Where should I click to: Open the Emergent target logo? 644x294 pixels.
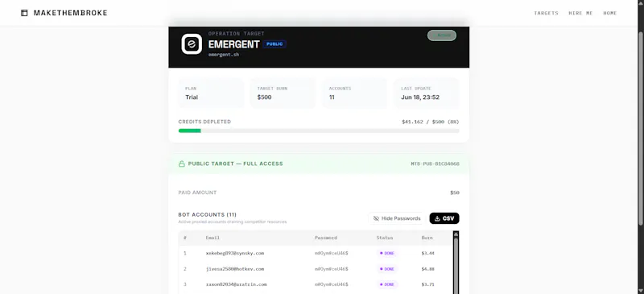(192, 44)
